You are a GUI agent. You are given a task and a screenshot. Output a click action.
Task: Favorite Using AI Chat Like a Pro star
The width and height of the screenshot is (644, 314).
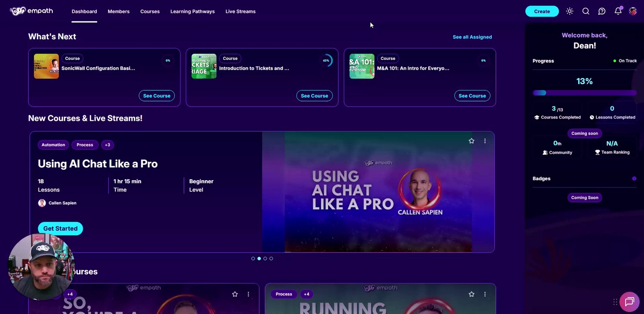tap(471, 141)
